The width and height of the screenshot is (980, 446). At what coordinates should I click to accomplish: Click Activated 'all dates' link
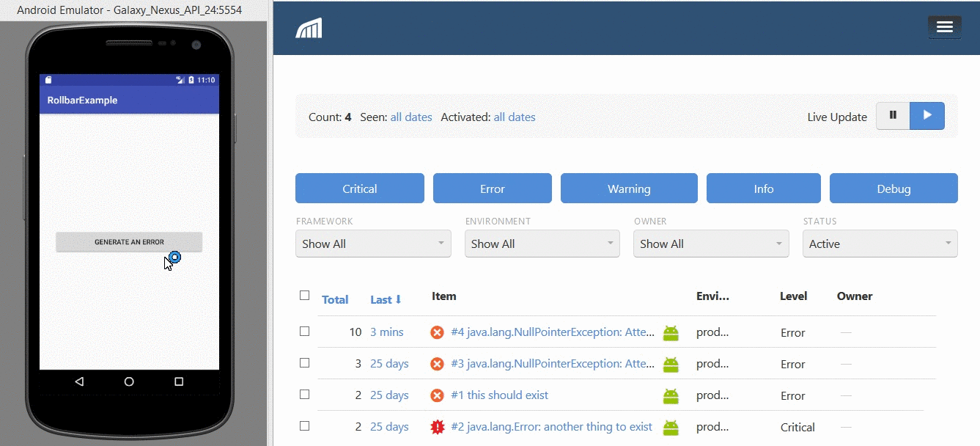click(x=515, y=117)
